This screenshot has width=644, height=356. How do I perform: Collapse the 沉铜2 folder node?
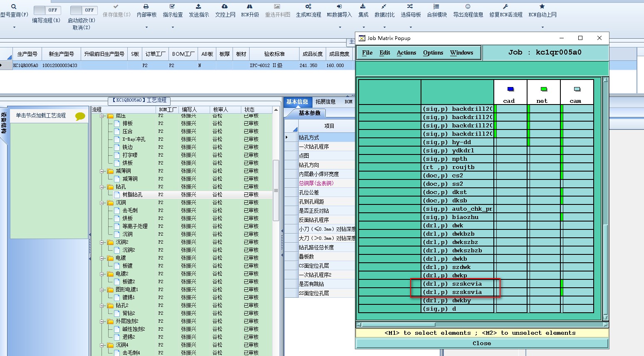tap(102, 242)
